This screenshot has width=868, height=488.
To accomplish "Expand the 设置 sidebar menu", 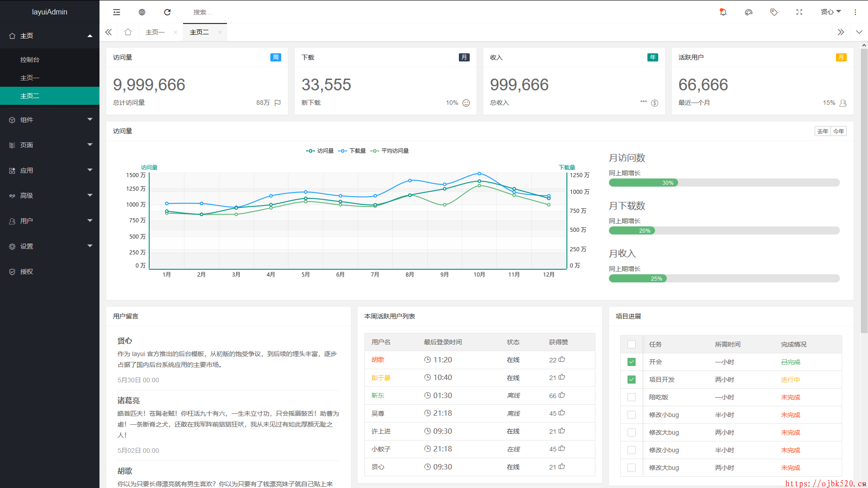I will pyautogui.click(x=50, y=246).
